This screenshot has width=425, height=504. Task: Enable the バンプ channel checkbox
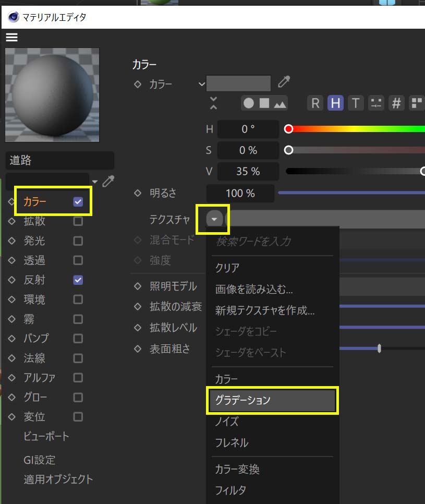coord(78,339)
